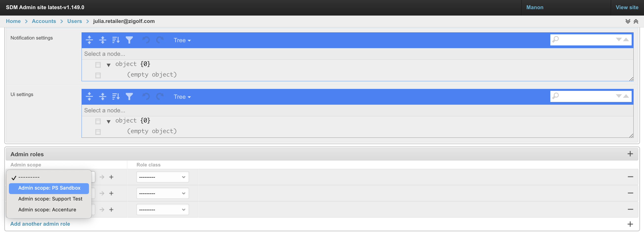
Task: Redo action in Ui settings editor
Action: click(x=160, y=96)
